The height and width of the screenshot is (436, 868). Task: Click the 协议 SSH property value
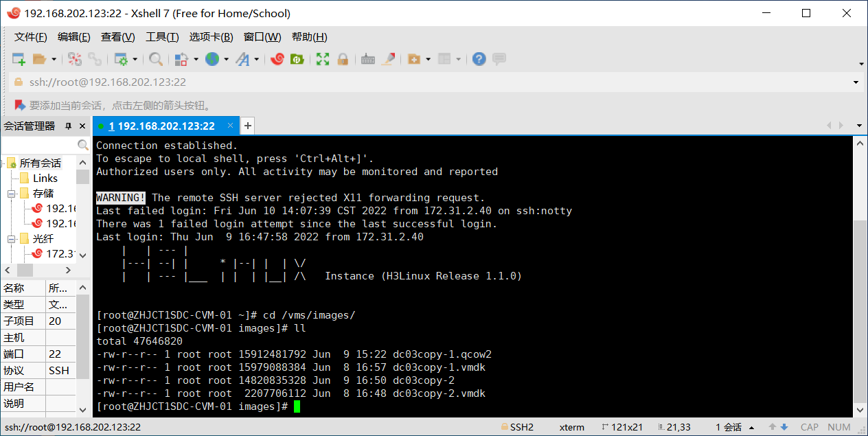click(59, 371)
